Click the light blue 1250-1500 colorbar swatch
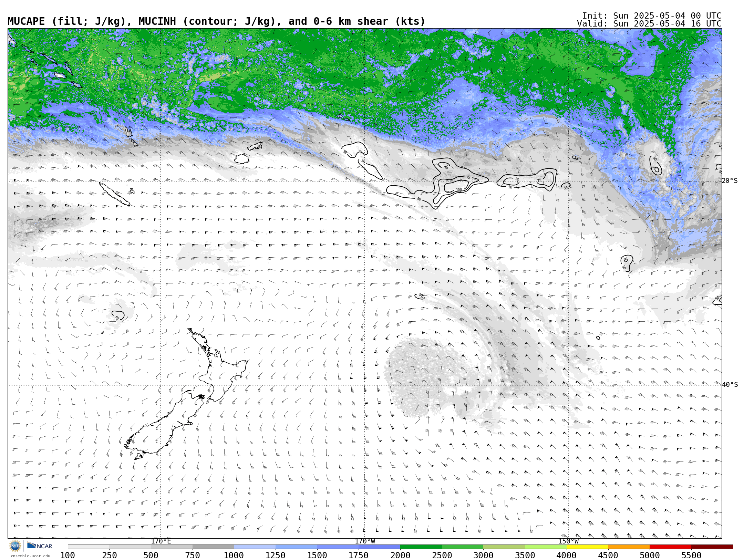Image resolution: width=744 pixels, height=560 pixels. pyautogui.click(x=296, y=547)
